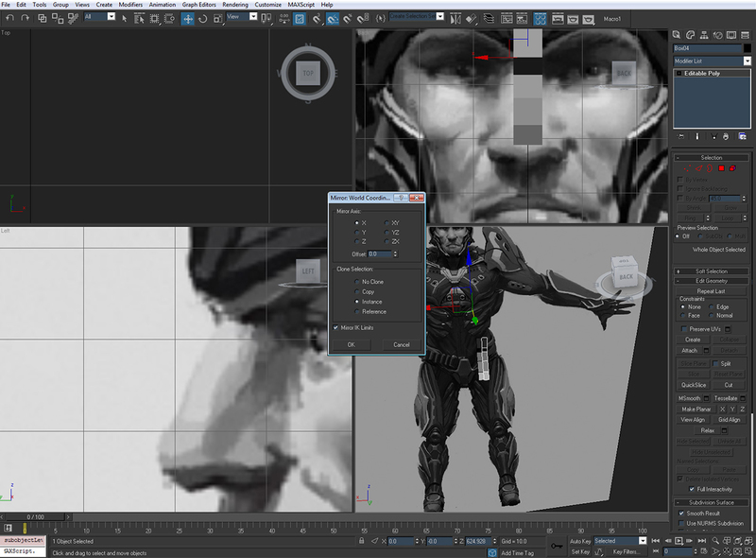Collapse the Selection rollout header

coord(712,157)
